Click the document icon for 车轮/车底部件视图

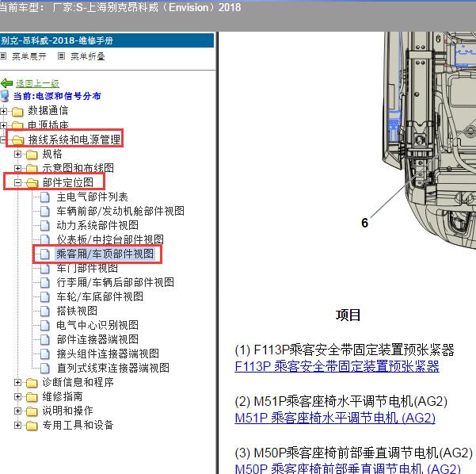[x=45, y=297]
